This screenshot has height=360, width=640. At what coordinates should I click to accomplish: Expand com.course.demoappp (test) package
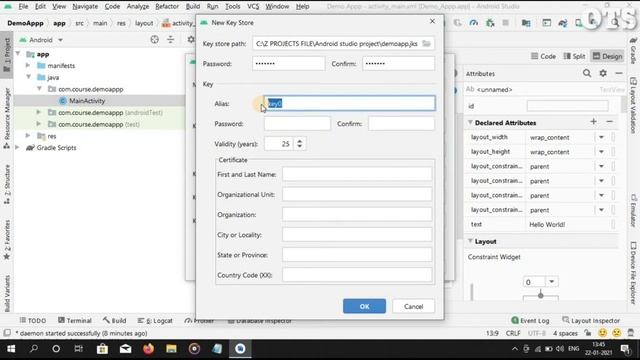pos(39,124)
